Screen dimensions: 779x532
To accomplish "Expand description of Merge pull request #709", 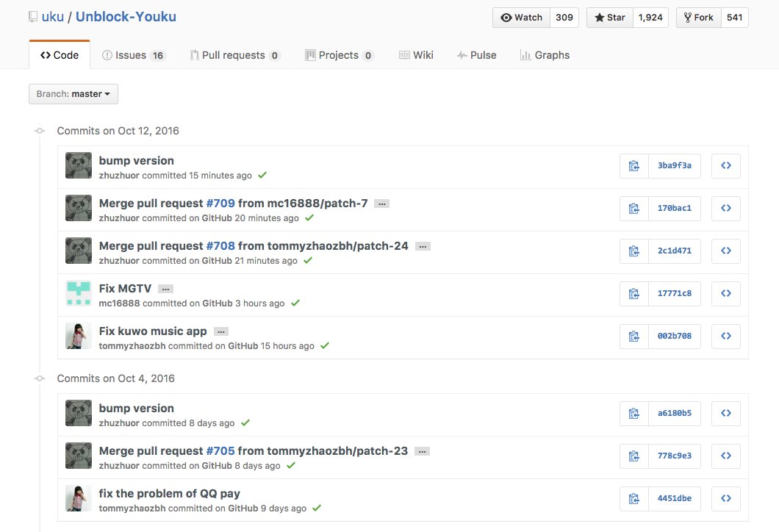I will [x=381, y=204].
